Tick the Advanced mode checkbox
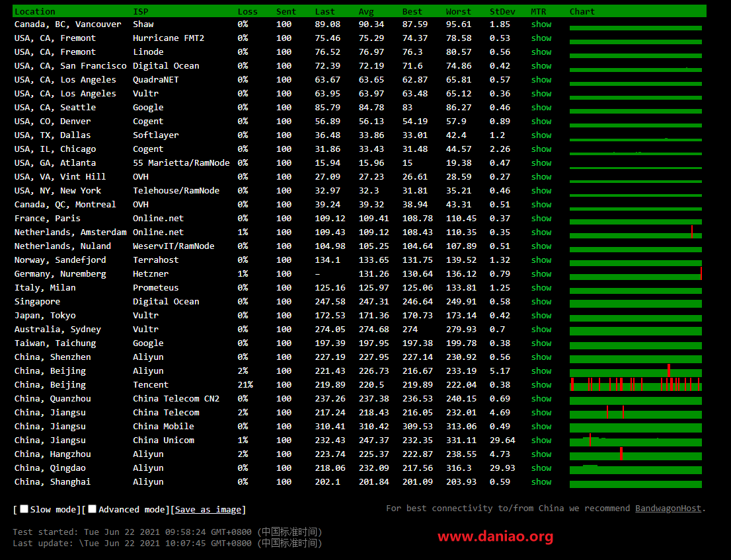The width and height of the screenshot is (731, 560). coord(93,508)
